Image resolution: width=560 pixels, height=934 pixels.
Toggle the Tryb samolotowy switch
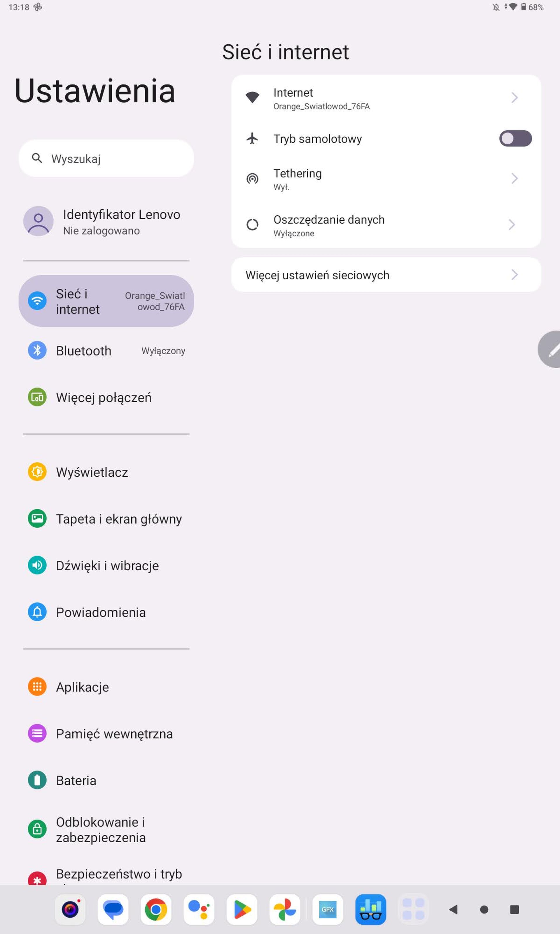515,139
